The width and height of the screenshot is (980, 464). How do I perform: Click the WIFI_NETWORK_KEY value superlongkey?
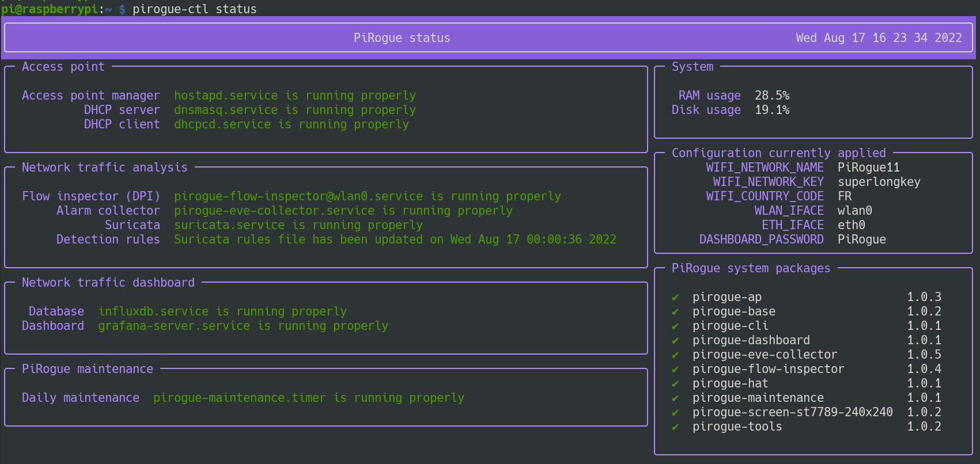pos(879,182)
